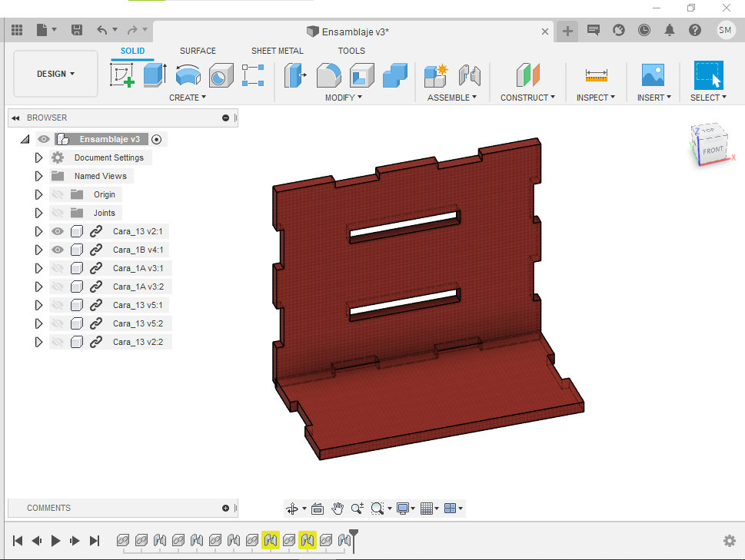
Task: Hide the Ensamblaje v3 root component
Action: coord(44,139)
